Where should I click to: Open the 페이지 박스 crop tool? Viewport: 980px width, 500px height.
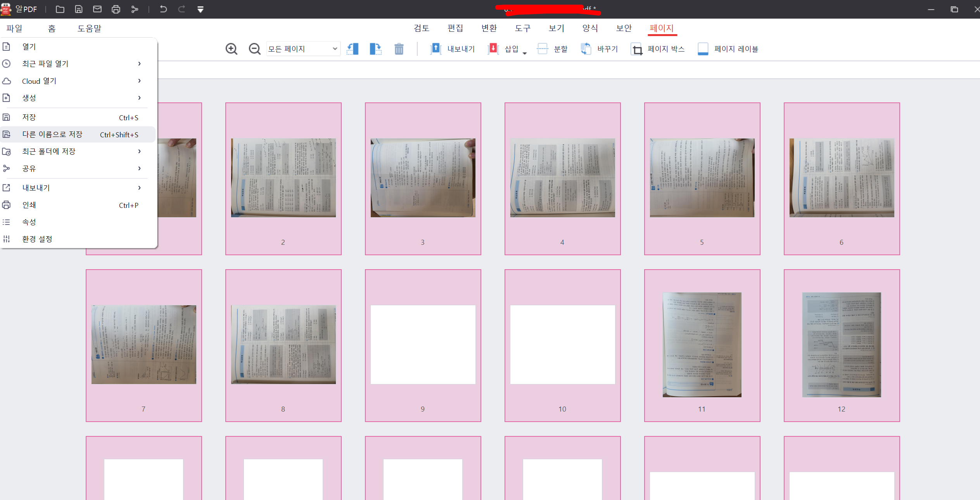coord(658,49)
